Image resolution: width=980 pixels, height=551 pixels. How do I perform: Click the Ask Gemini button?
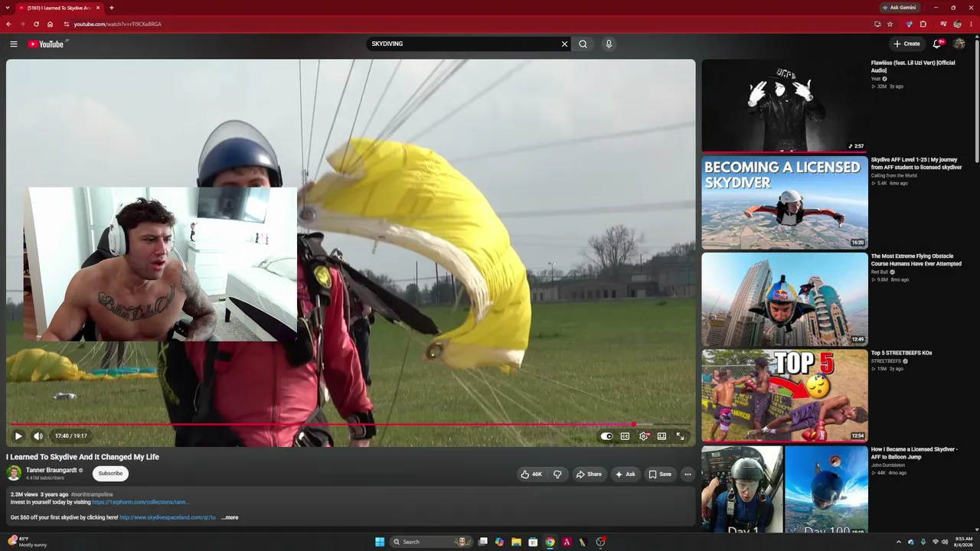click(900, 8)
